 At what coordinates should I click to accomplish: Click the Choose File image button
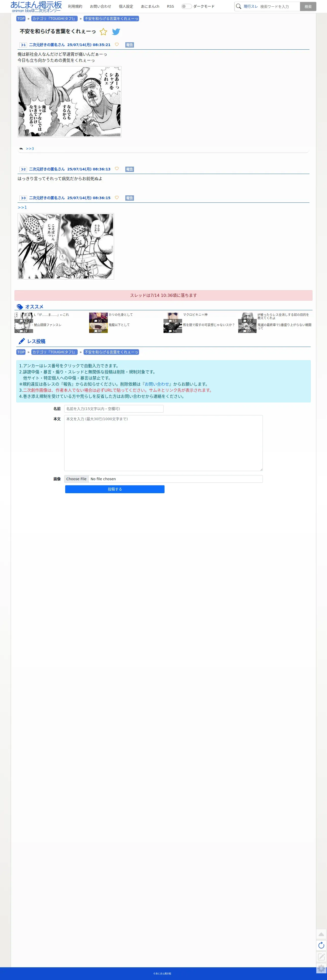(76, 479)
